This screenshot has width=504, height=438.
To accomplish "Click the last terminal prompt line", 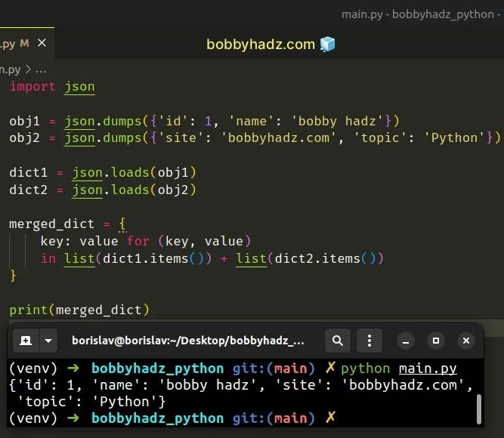I will pos(172,418).
